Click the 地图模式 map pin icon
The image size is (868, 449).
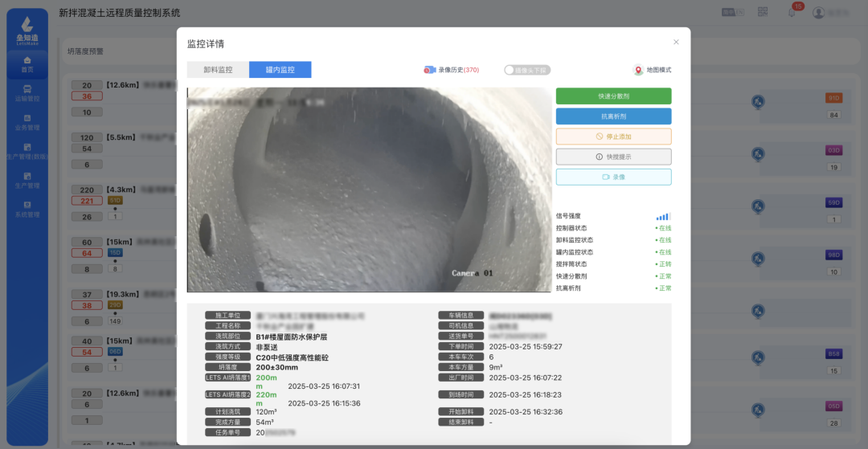coord(638,70)
